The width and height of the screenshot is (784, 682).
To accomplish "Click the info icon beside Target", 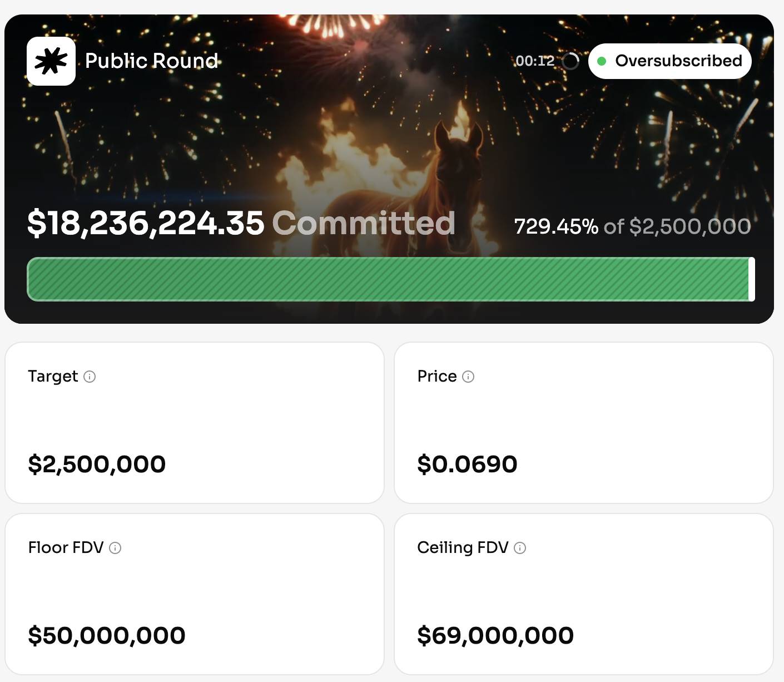I will [90, 377].
